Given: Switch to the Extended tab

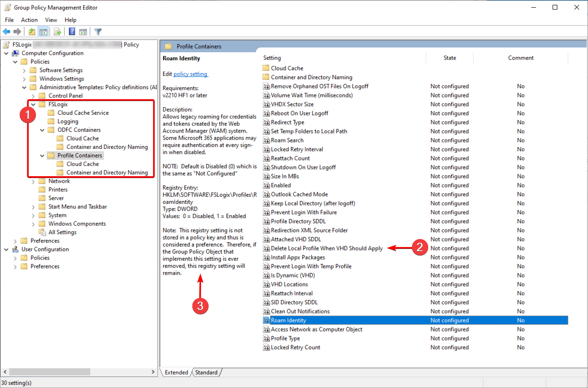Looking at the screenshot, I should coord(176,372).
